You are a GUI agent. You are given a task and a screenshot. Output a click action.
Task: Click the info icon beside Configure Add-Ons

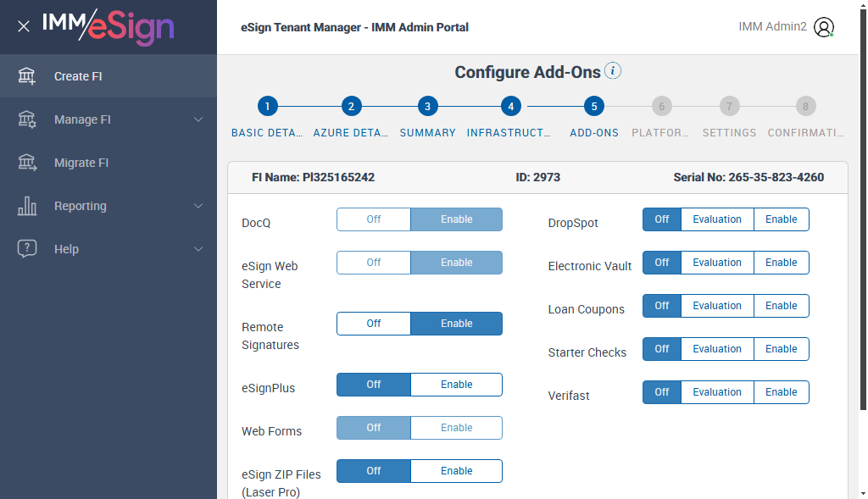[613, 71]
